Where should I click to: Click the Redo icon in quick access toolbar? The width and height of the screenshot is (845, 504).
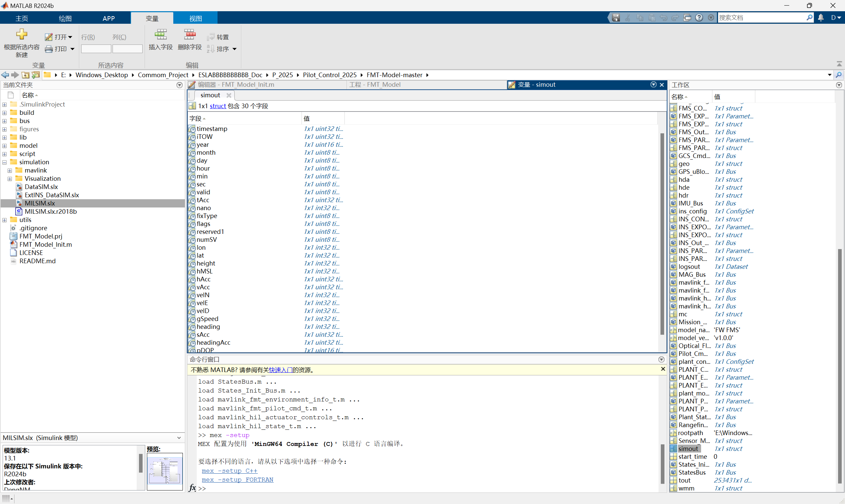click(x=675, y=18)
